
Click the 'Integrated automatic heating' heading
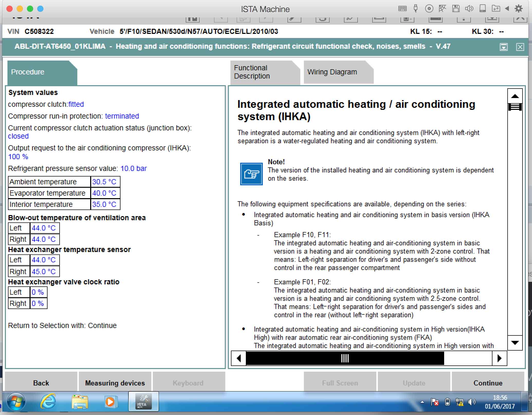356,110
